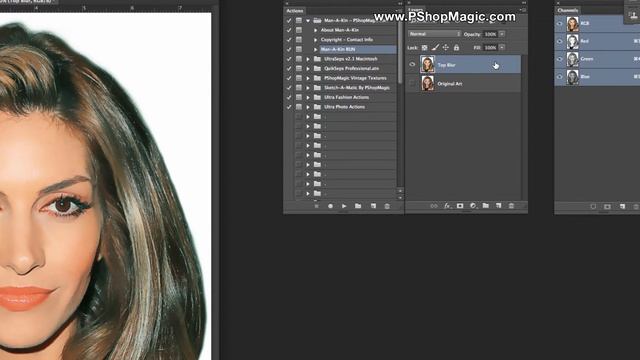The width and height of the screenshot is (640, 360).
Task: Select Ultra Fashion Actions set
Action: pos(347,97)
